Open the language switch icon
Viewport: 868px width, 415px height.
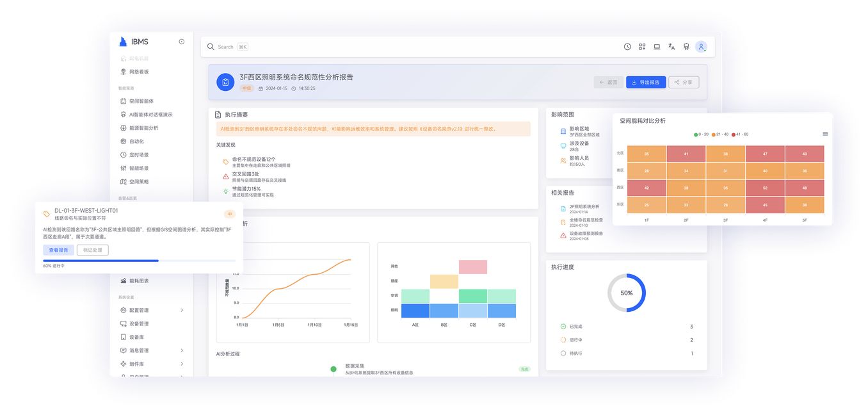point(671,46)
